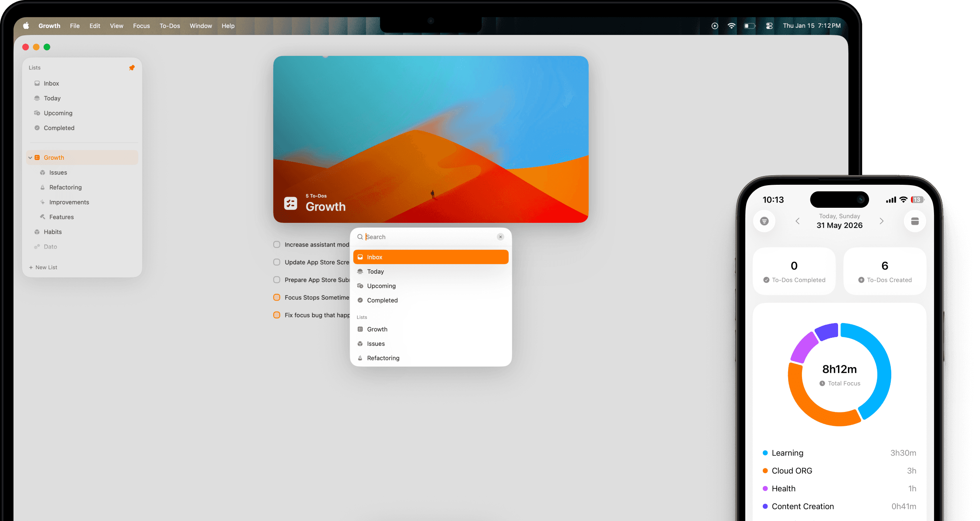Screen dimensions: 980x521
Task: Open Today list in the sidebar
Action: pos(82,98)
